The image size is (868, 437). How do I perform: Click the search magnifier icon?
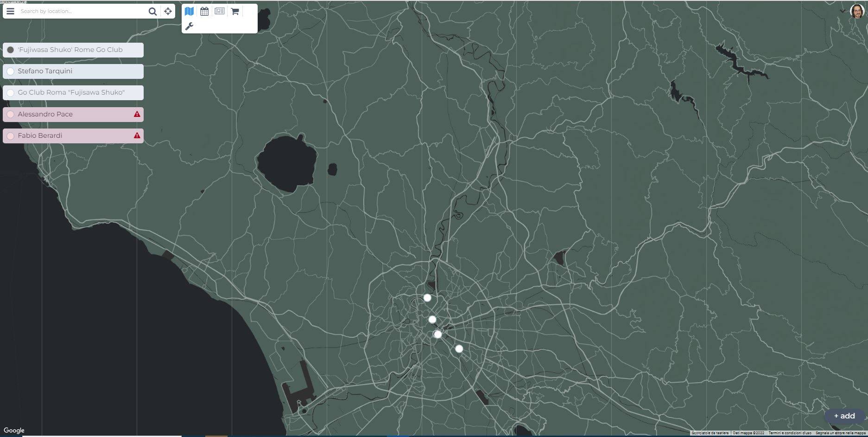(152, 11)
